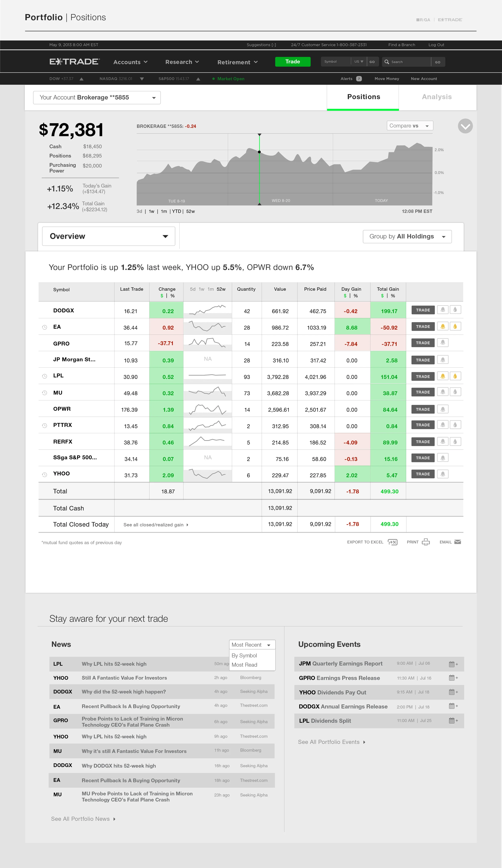Click the Log Out link
The image size is (502, 868).
(436, 45)
